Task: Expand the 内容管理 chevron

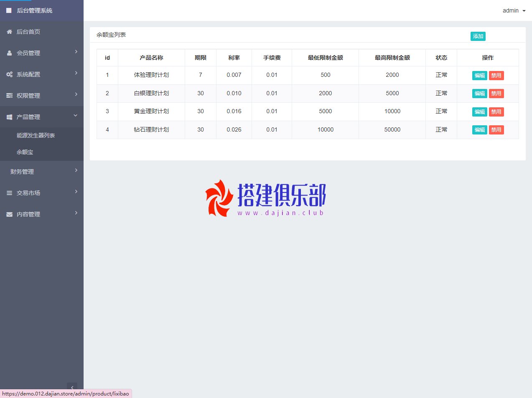Action: click(76, 213)
